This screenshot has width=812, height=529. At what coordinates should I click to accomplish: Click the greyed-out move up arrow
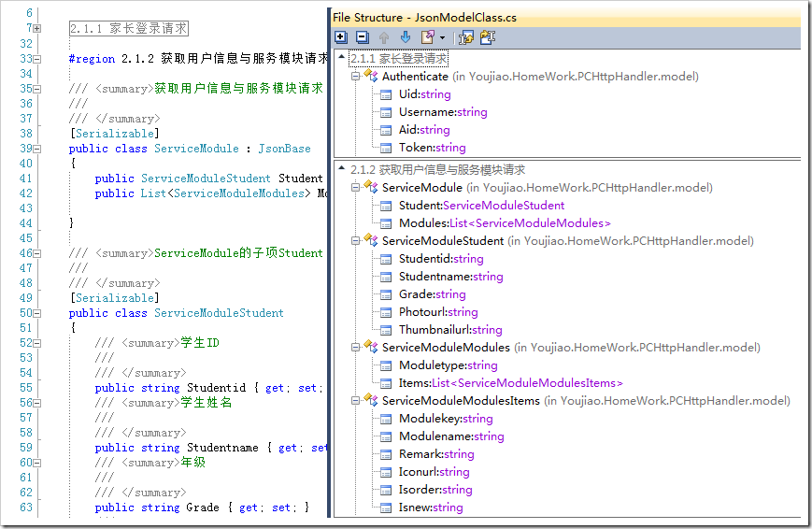click(384, 37)
